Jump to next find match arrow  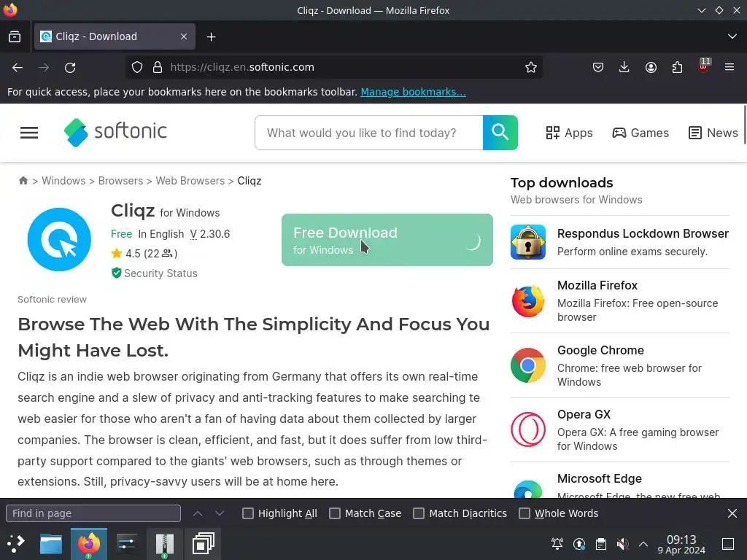219,513
